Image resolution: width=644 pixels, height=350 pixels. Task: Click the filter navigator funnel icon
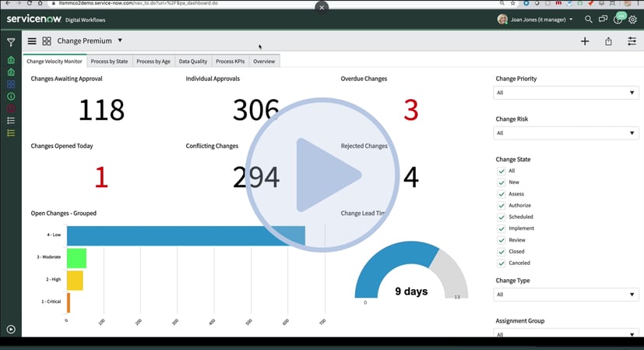pyautogui.click(x=11, y=42)
